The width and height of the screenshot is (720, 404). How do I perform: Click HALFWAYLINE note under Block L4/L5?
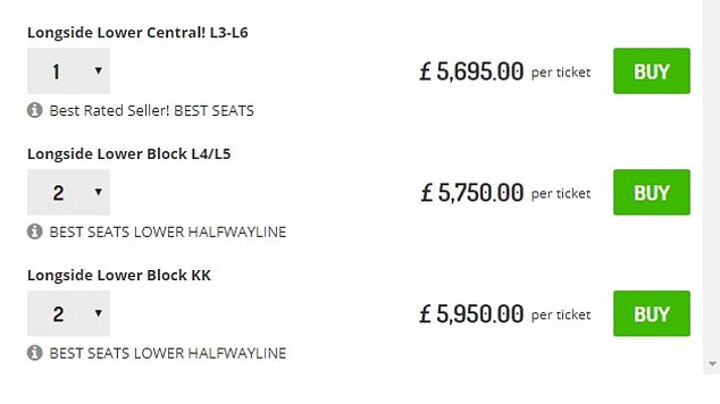(168, 232)
